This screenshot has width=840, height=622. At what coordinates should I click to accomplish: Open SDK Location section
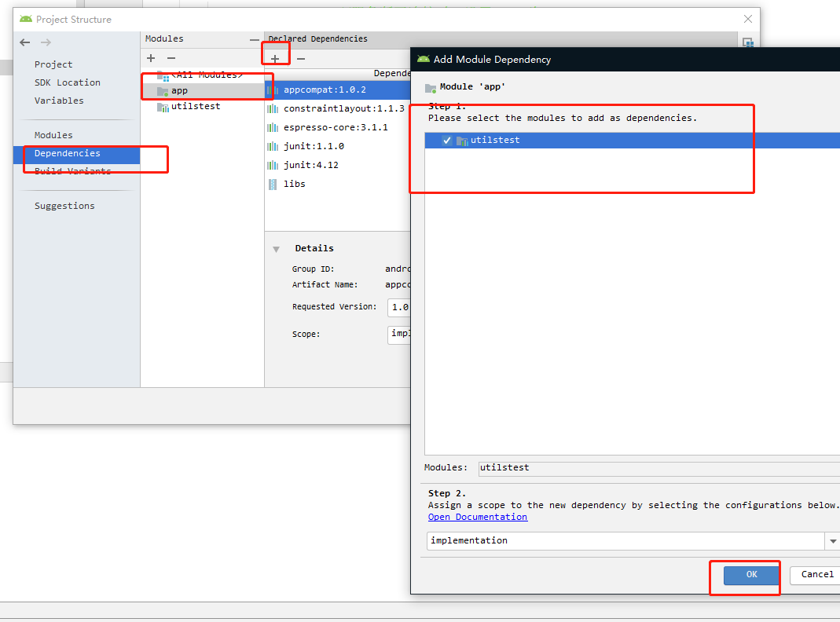(x=67, y=82)
